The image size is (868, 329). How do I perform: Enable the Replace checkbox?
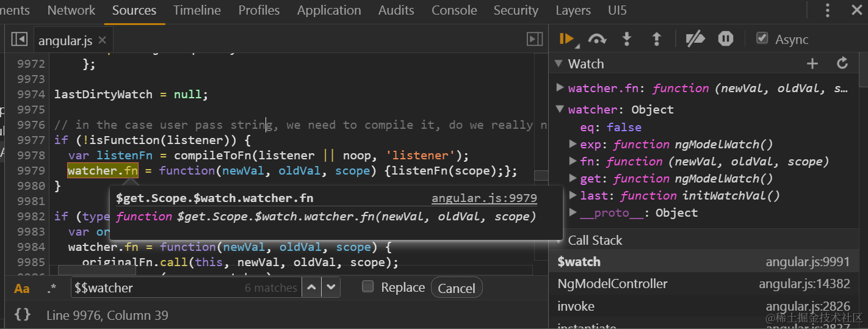click(x=367, y=286)
